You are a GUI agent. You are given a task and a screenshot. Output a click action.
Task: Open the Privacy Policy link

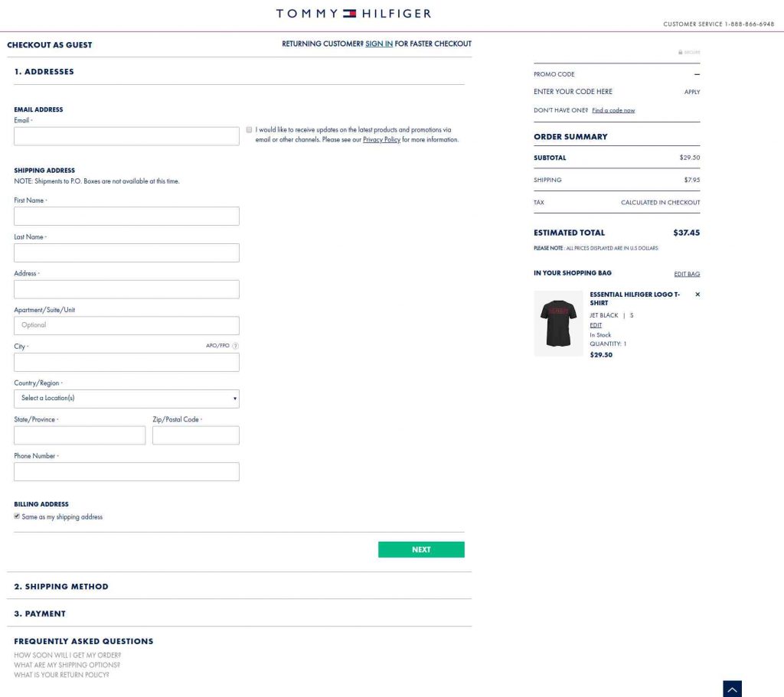381,140
